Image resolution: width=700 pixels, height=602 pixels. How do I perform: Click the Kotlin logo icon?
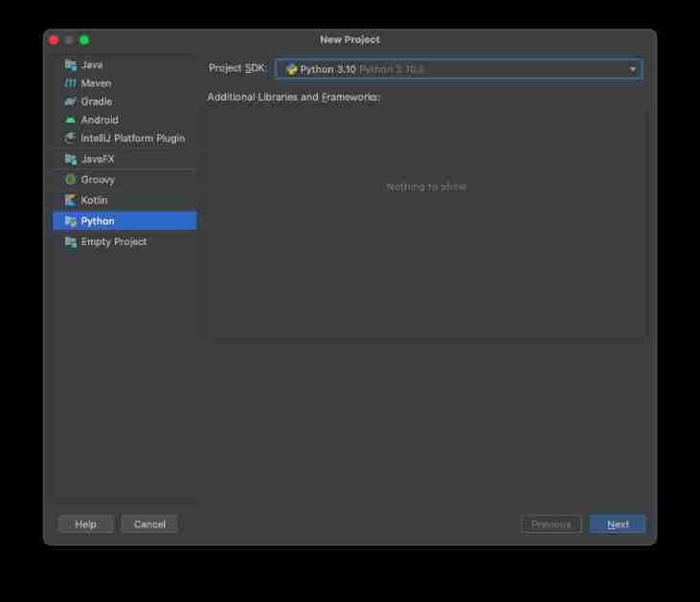point(71,200)
